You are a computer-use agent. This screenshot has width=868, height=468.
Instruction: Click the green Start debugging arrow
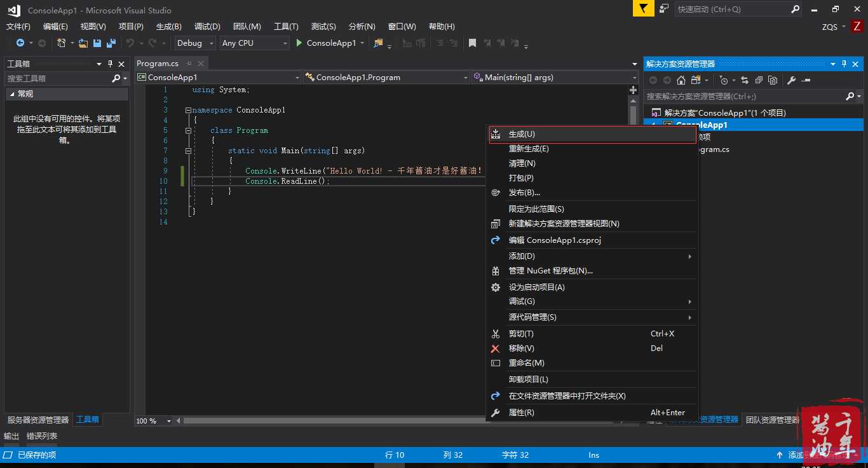point(299,43)
